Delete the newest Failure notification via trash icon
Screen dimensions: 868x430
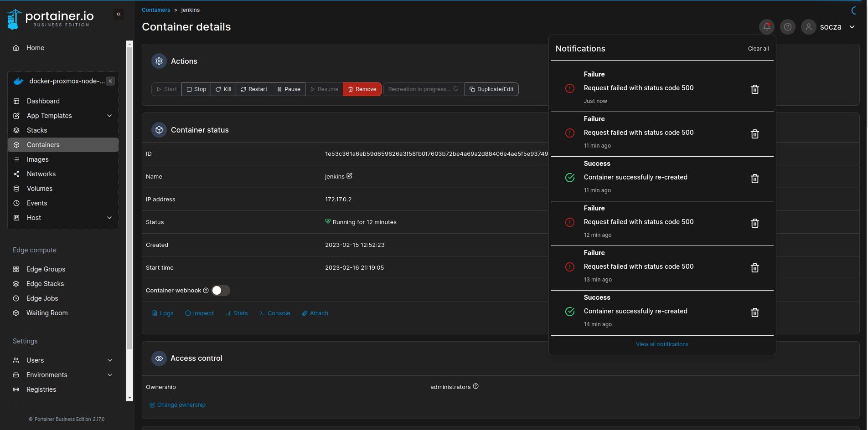[754, 89]
